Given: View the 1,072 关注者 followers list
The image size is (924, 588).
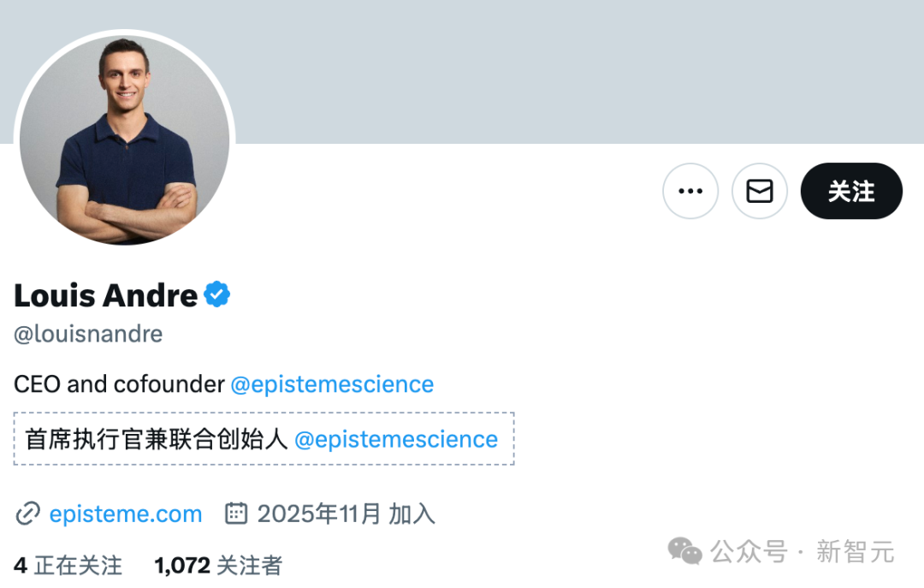Looking at the screenshot, I should coord(219,566).
